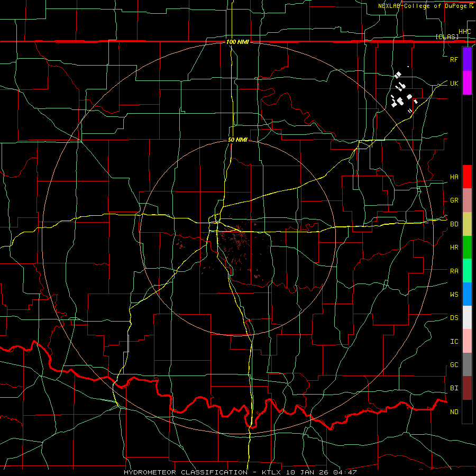Click the blue WS legend color swatch

467,294
